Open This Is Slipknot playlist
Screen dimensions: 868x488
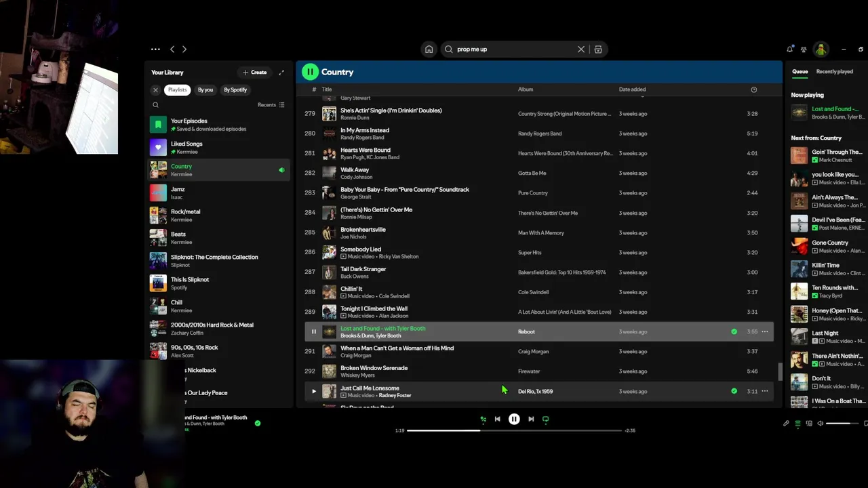pyautogui.click(x=220, y=283)
